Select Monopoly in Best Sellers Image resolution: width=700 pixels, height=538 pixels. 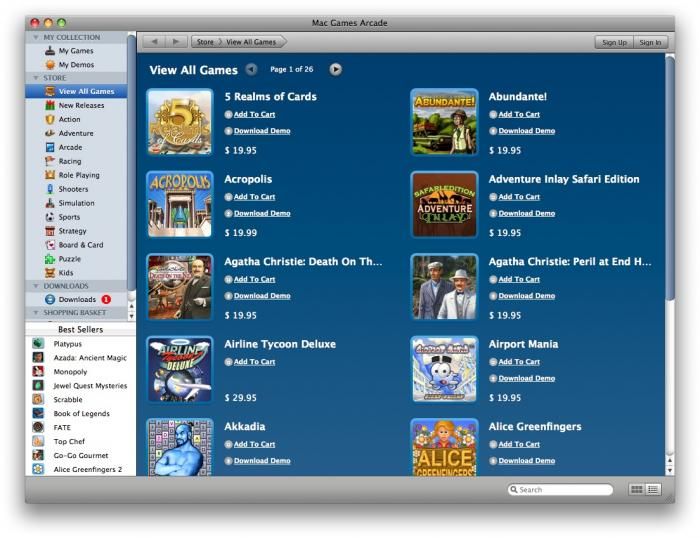point(70,371)
